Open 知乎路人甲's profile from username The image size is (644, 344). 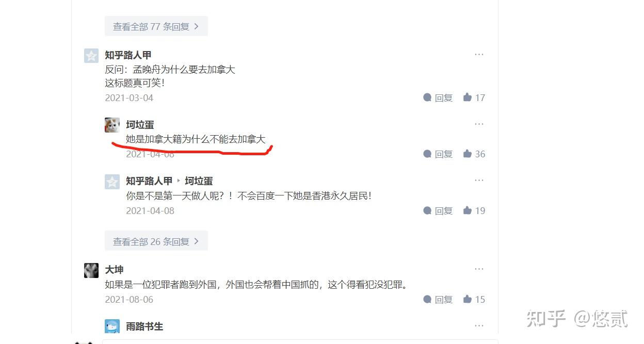pyautogui.click(x=128, y=55)
